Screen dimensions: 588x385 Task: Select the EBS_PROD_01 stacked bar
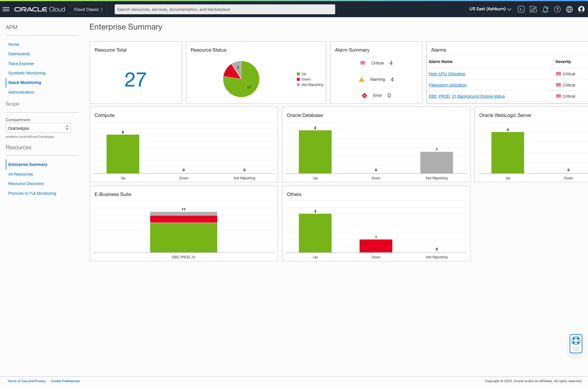coord(183,233)
